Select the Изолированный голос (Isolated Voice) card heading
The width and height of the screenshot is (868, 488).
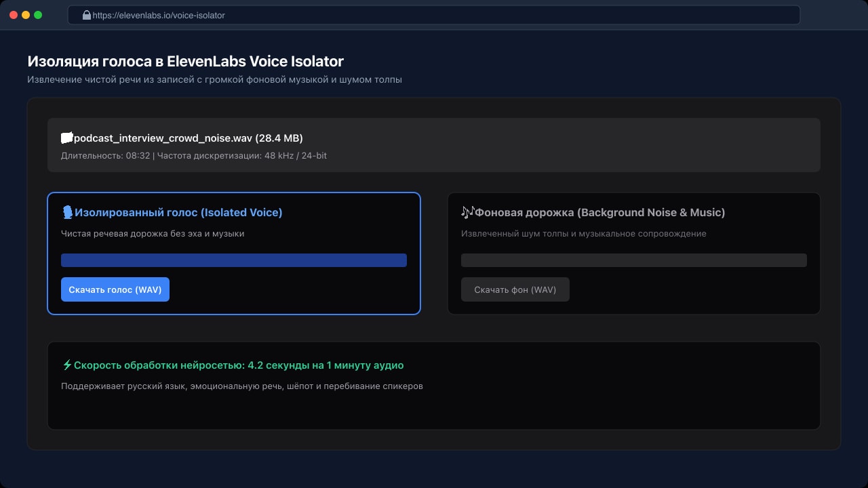coord(178,213)
